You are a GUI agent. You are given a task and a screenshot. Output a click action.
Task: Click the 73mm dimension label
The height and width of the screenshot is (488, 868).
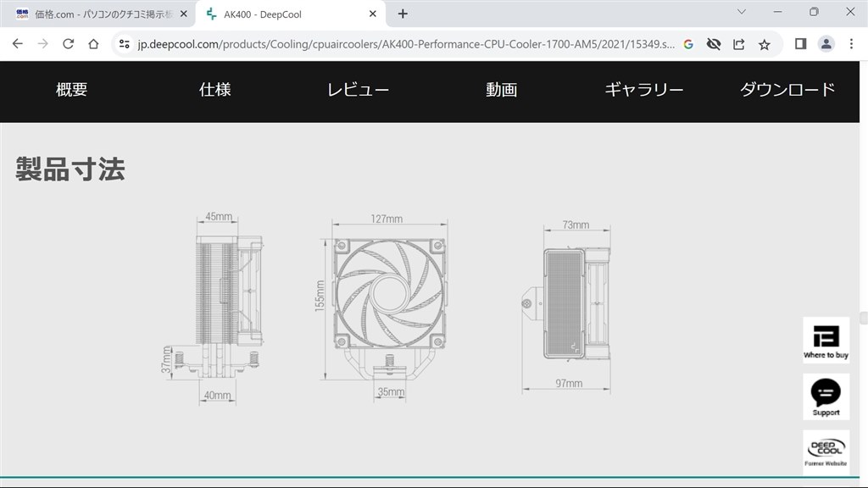pyautogui.click(x=576, y=225)
